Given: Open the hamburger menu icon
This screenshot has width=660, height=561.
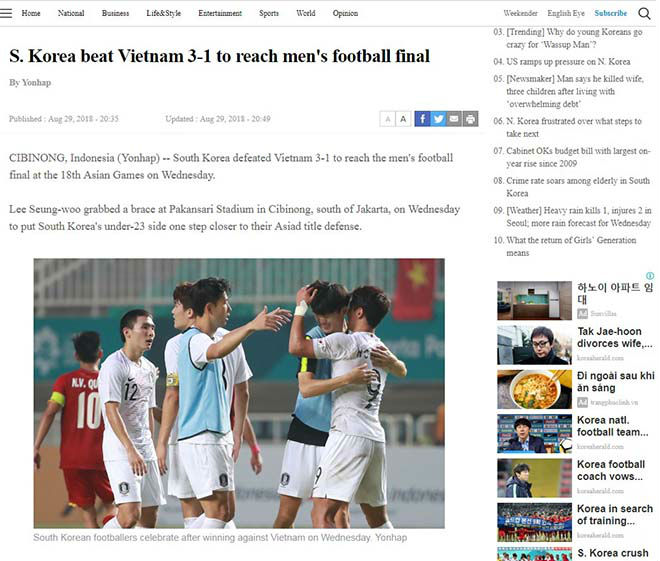Looking at the screenshot, I should [x=6, y=13].
